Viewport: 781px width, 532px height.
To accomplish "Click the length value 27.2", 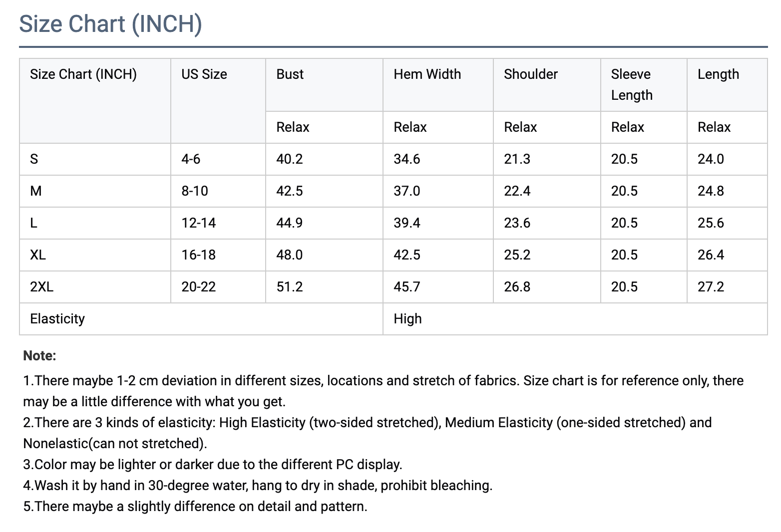I will [x=710, y=287].
